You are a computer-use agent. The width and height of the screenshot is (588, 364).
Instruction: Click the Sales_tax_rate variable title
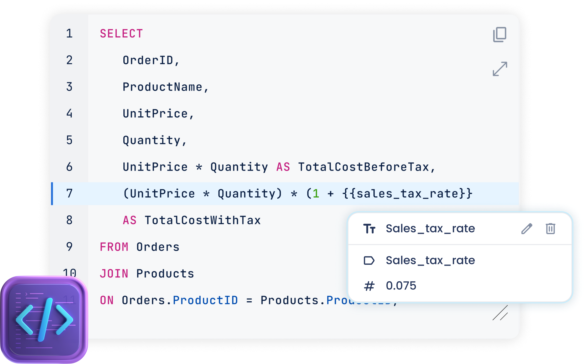[430, 229]
